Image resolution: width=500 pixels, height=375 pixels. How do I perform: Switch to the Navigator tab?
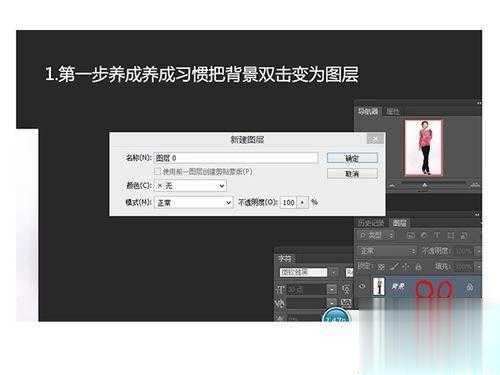(368, 111)
